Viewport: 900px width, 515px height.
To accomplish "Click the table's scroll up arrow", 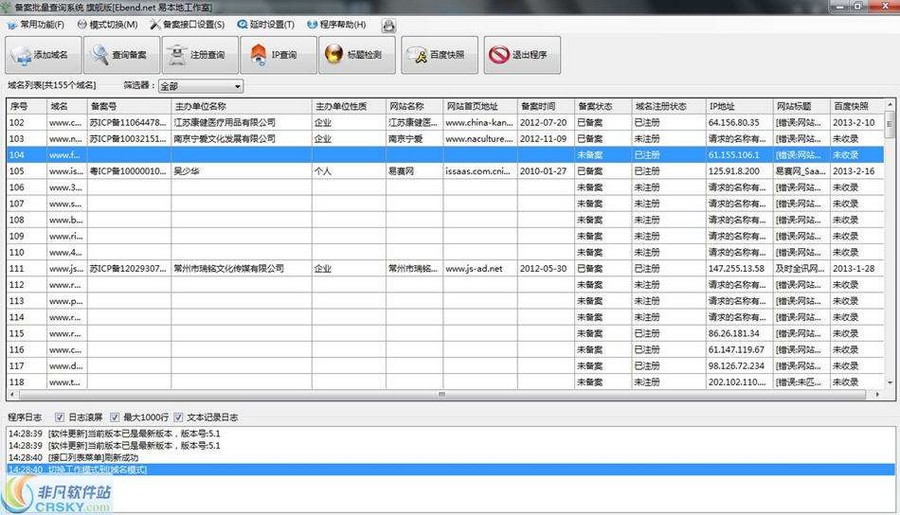I will (890, 104).
